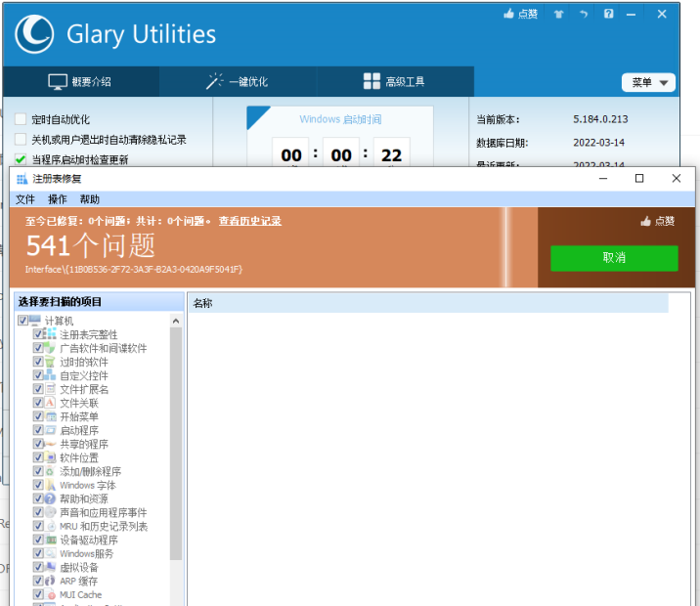The width and height of the screenshot is (700, 606).
Task: Click the Windows 字体 font icon
Action: point(51,485)
